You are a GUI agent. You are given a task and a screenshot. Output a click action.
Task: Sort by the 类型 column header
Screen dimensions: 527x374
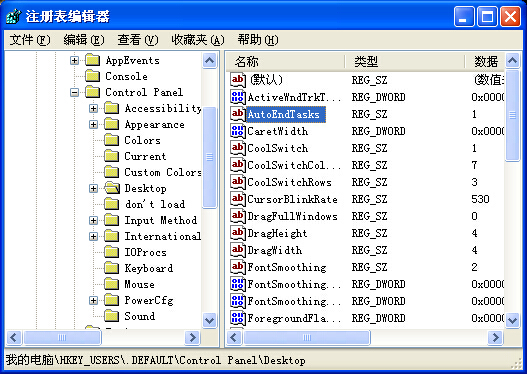click(x=405, y=61)
